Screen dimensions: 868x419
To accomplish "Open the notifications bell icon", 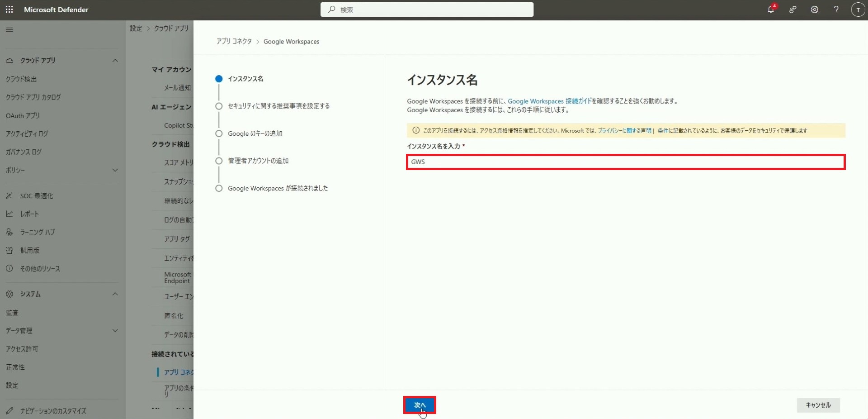I will click(771, 10).
